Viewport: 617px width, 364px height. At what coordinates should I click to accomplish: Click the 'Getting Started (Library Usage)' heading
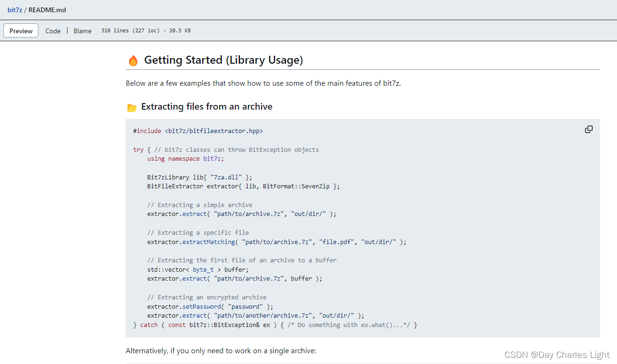224,60
